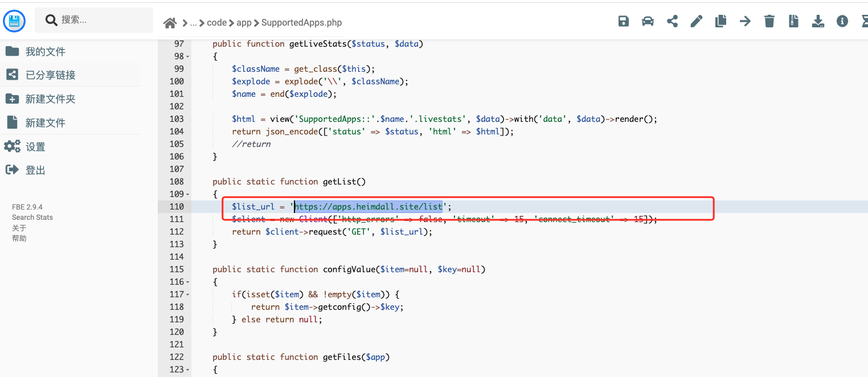
Task: Open the 设置 settings page
Action: pyautogui.click(x=35, y=147)
